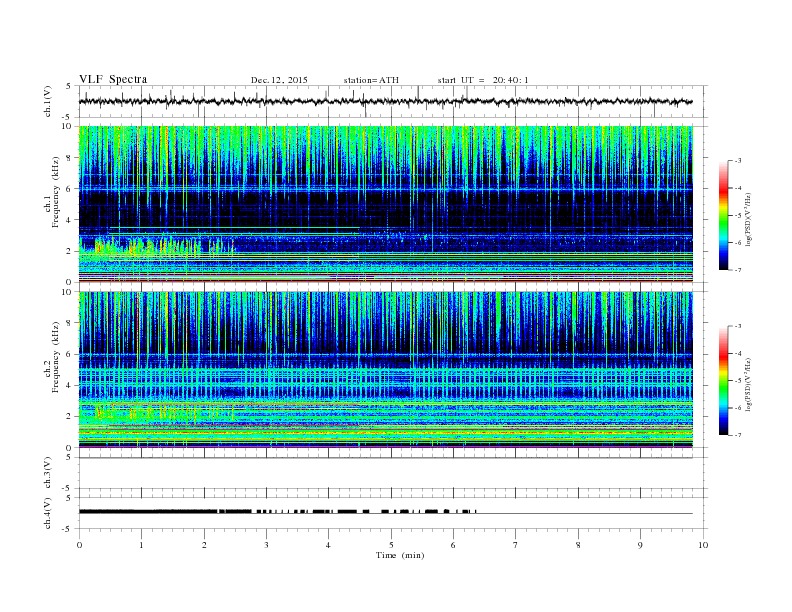Click the time axis tick label '5'

pos(391,545)
